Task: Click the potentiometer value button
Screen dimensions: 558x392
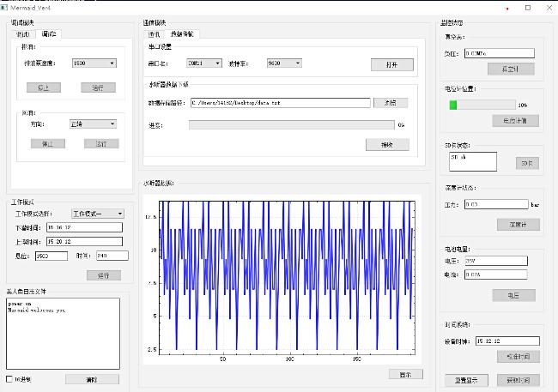Action: 515,121
